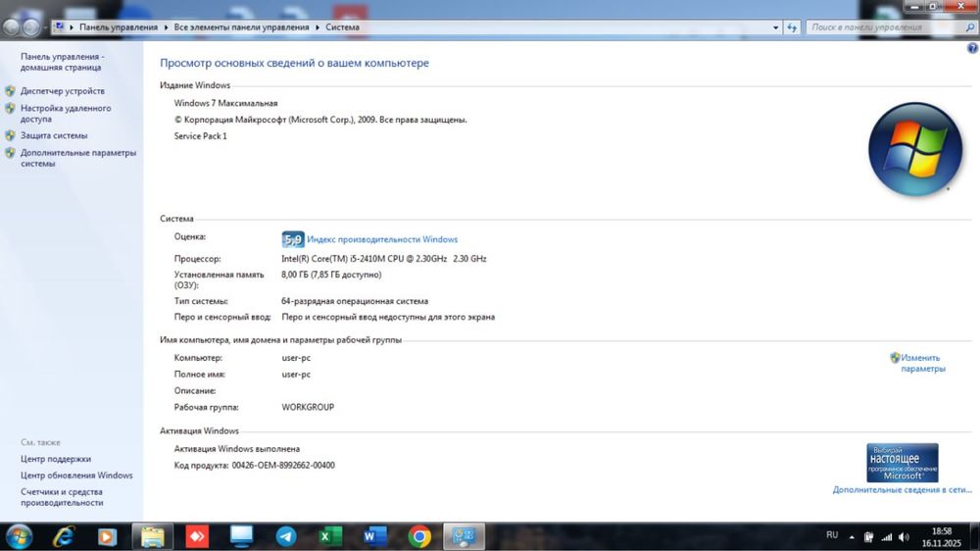Open the power tray icon
This screenshot has width=980, height=551.
(868, 537)
